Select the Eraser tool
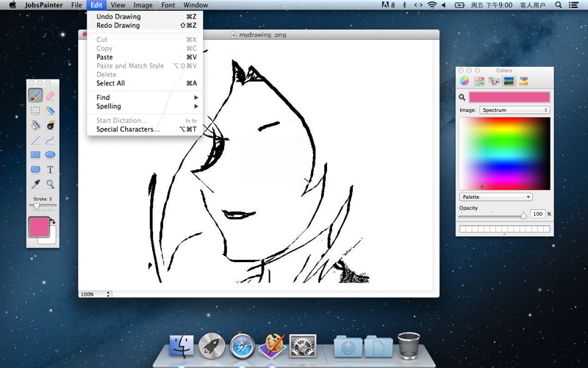Image resolution: width=588 pixels, height=368 pixels. click(x=50, y=96)
